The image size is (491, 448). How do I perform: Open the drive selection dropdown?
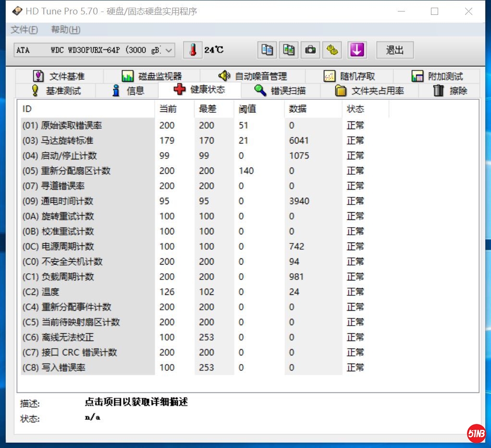click(x=168, y=49)
